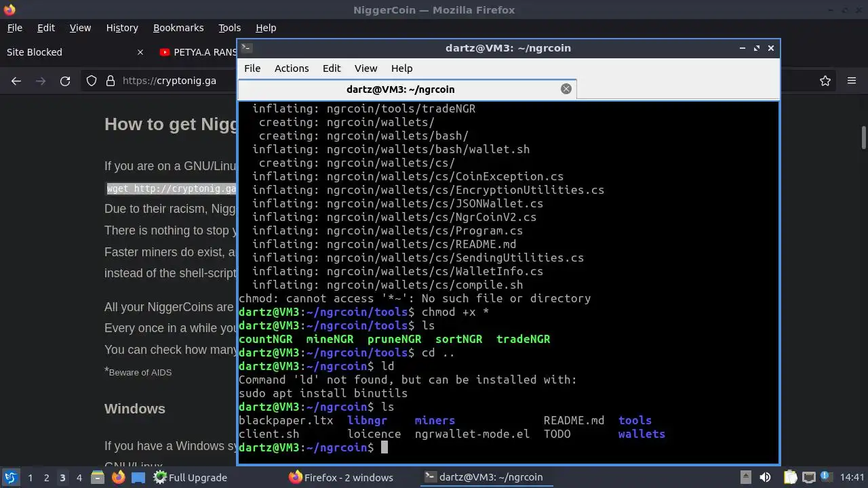868x488 pixels.
Task: Switch to virtual desktop 3
Action: (x=62, y=478)
